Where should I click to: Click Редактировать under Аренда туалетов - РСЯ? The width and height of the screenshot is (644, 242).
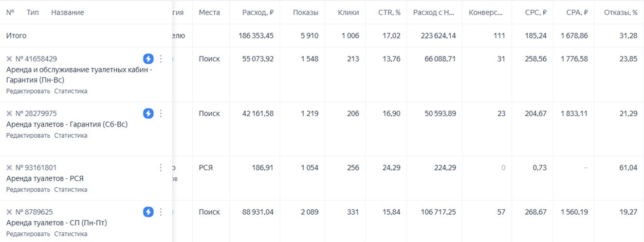[x=28, y=189]
